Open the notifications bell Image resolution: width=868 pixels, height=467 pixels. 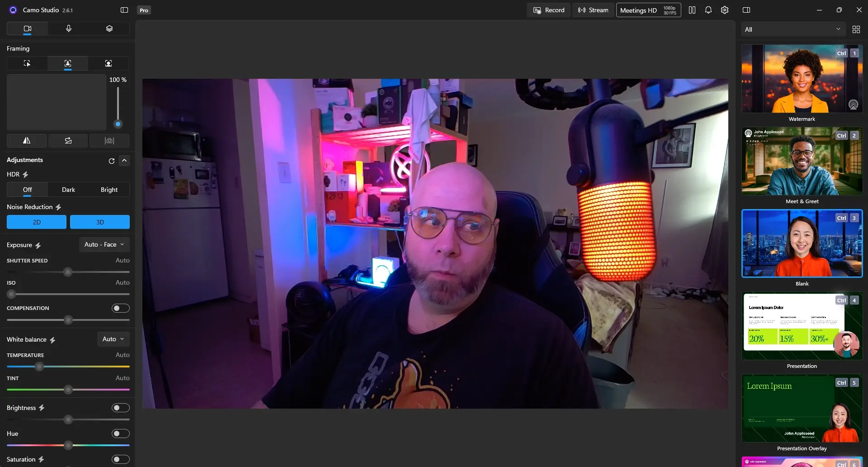(708, 10)
